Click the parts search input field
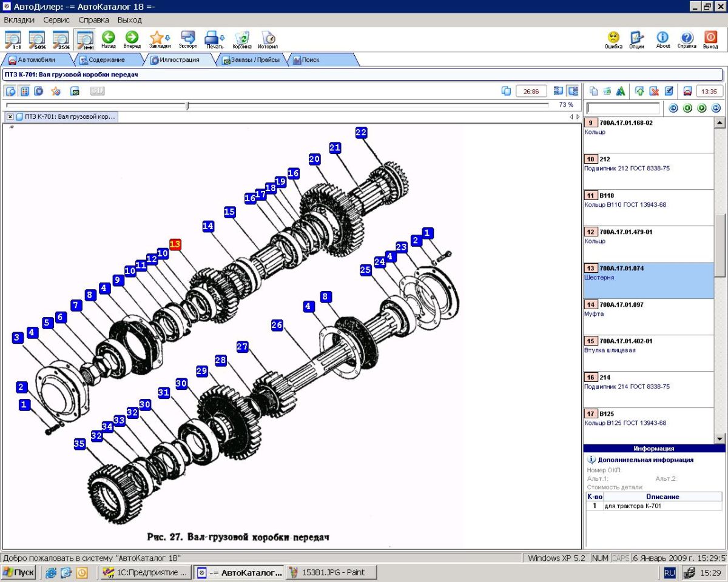 coord(623,109)
